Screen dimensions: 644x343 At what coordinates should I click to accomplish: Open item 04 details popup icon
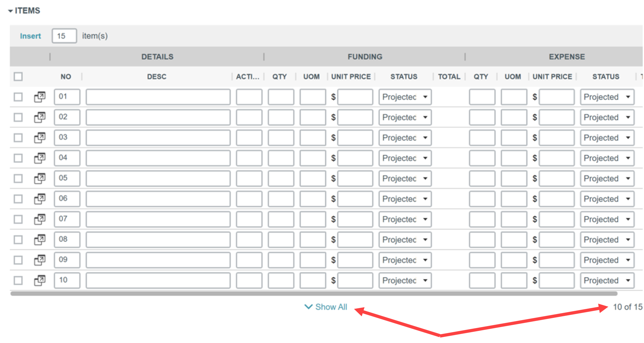(40, 158)
